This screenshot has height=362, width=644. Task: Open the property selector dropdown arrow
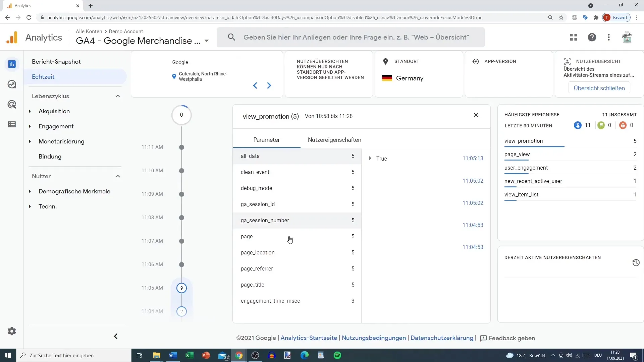(207, 41)
